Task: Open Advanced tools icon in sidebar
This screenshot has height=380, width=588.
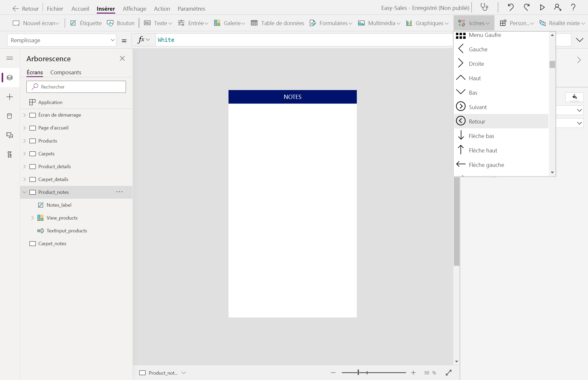Action: point(9,155)
